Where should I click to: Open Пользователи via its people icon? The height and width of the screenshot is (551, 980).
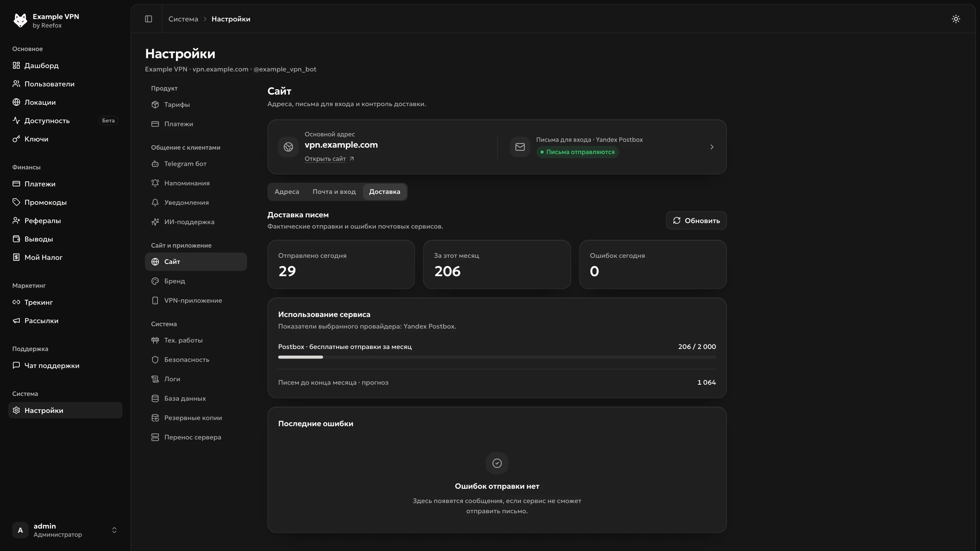(x=16, y=84)
